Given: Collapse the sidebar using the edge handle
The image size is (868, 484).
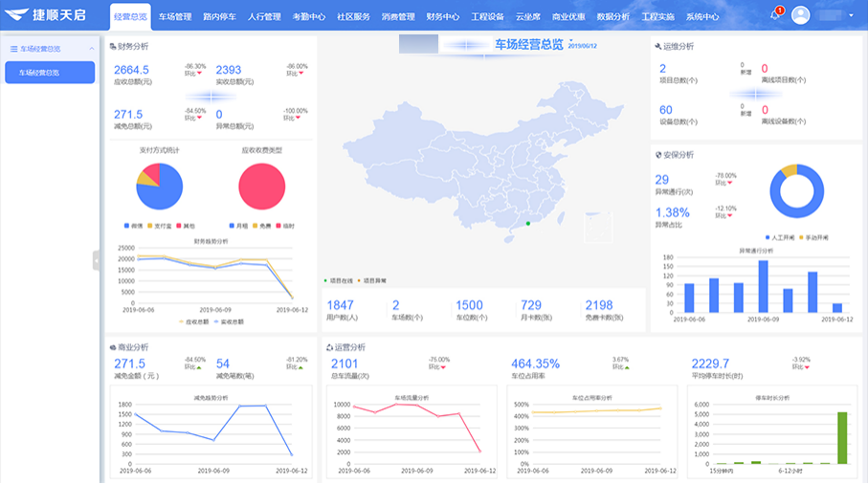Looking at the screenshot, I should click(97, 260).
